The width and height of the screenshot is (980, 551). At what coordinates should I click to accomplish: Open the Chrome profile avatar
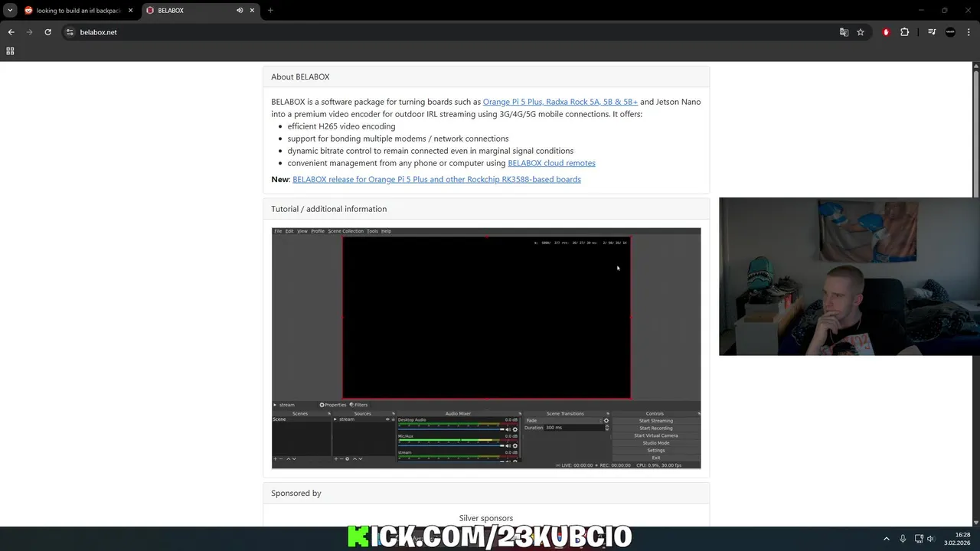coord(950,32)
